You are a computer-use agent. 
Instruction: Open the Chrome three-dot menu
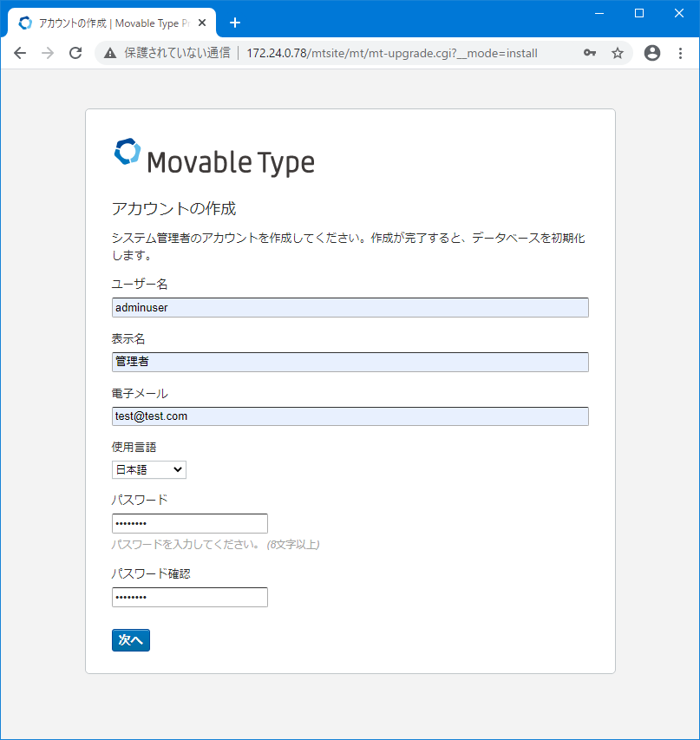point(680,53)
